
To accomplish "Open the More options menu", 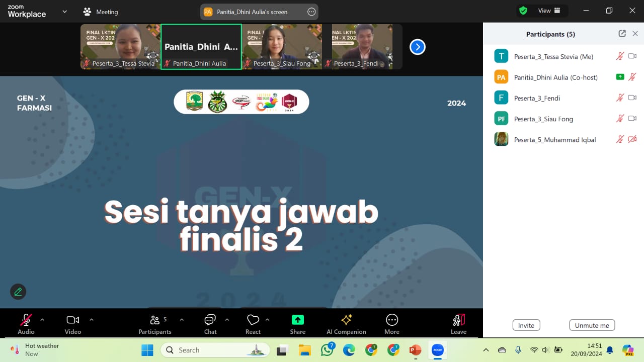I will coord(391,324).
